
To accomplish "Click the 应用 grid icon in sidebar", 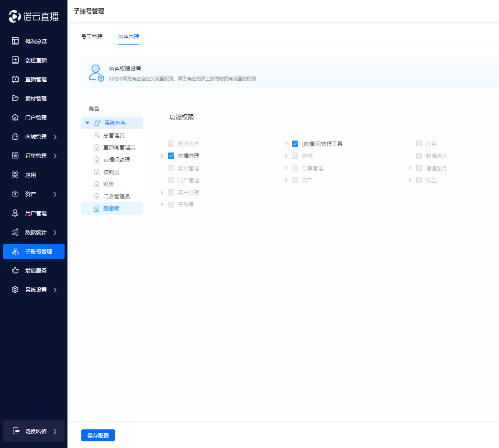I will 15,175.
